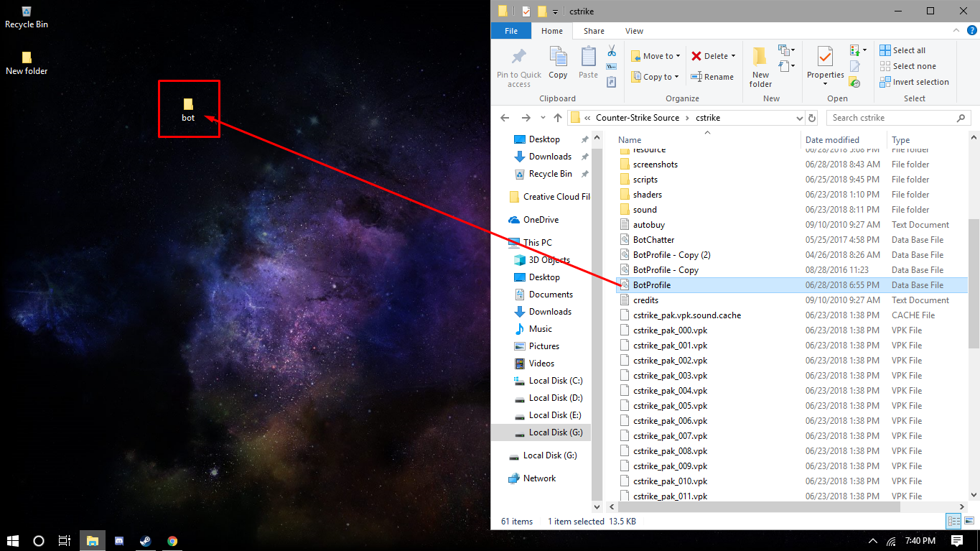The width and height of the screenshot is (980, 551).
Task: Open Discord from the taskbar
Action: 119,541
